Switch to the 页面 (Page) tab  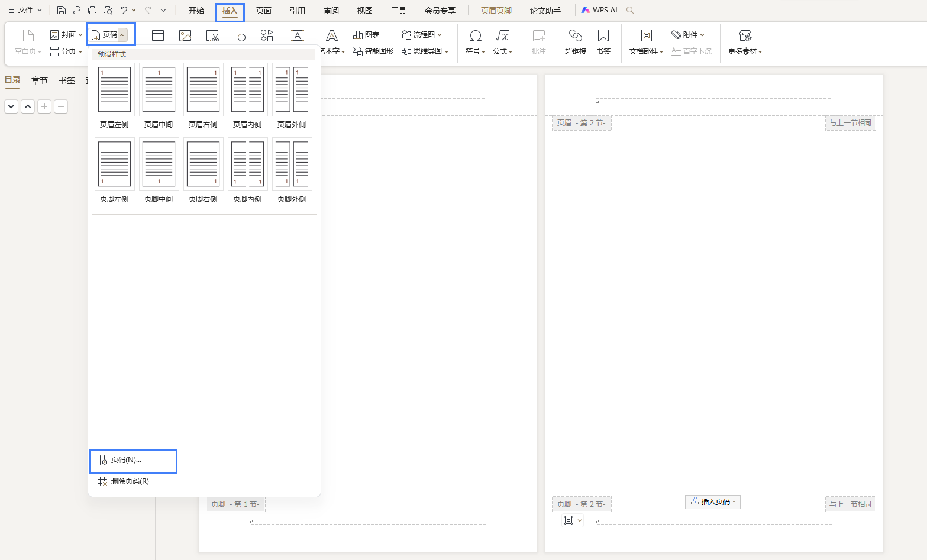coord(264,11)
